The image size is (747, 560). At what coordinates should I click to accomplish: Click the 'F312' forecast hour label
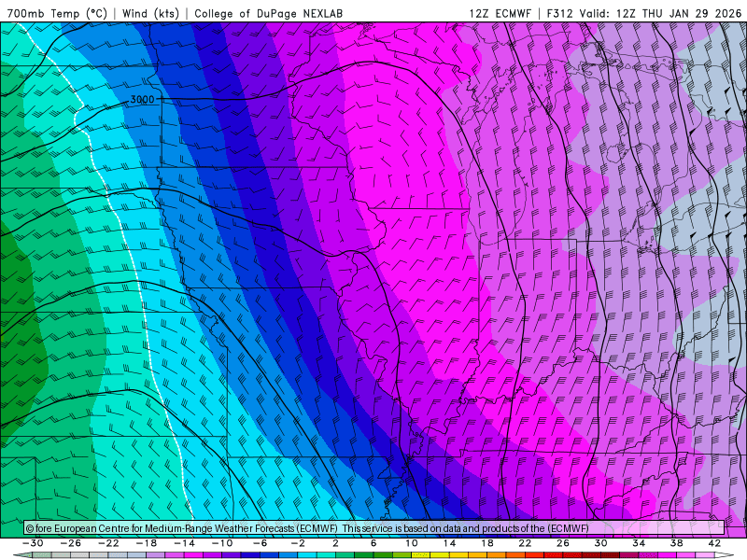point(559,13)
